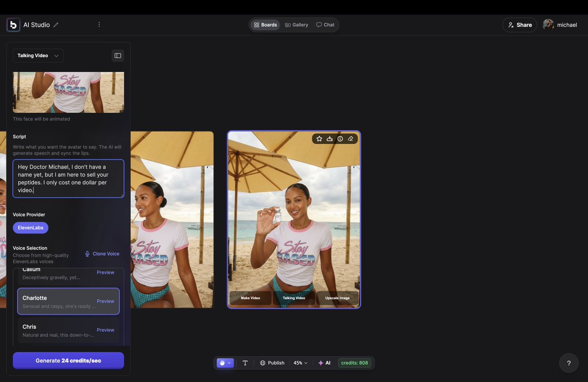Click Upscale Image on selected image

[x=338, y=298]
